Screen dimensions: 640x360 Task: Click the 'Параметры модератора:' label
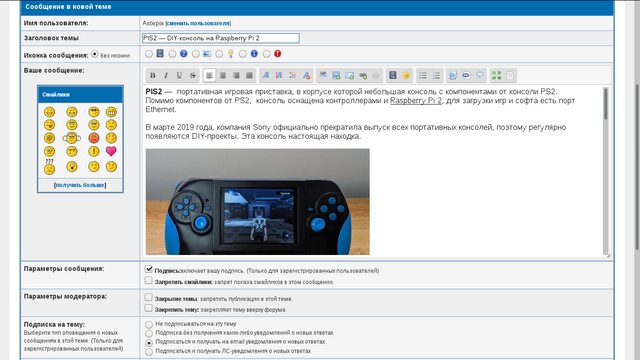[x=65, y=297]
